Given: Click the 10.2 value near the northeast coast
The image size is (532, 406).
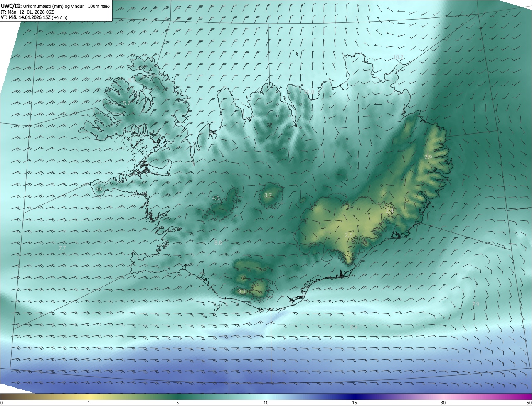Looking at the screenshot, I should point(398,57).
